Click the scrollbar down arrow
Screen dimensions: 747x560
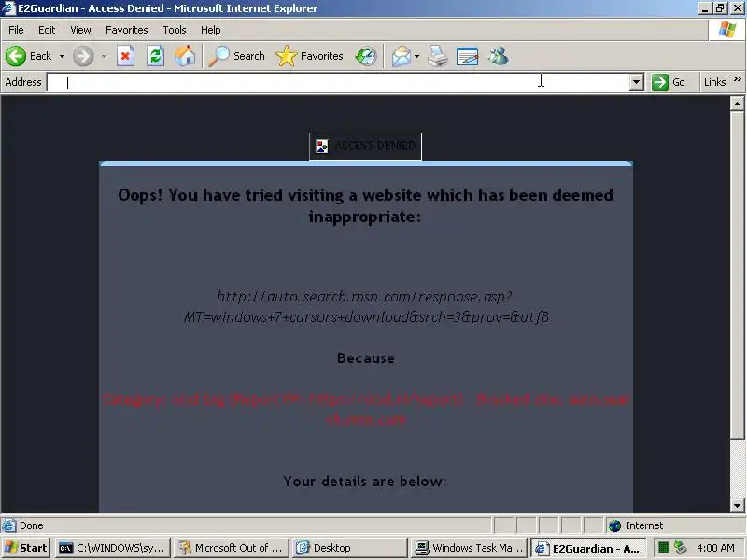point(737,506)
